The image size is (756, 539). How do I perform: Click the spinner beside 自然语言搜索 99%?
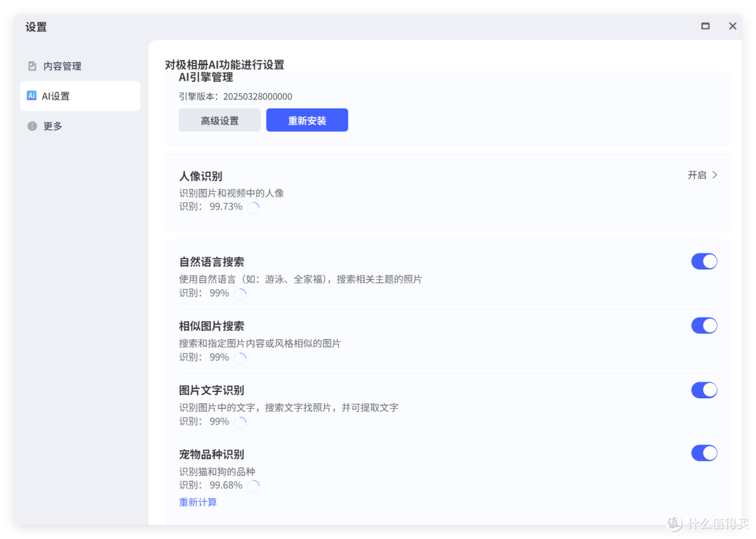point(240,293)
